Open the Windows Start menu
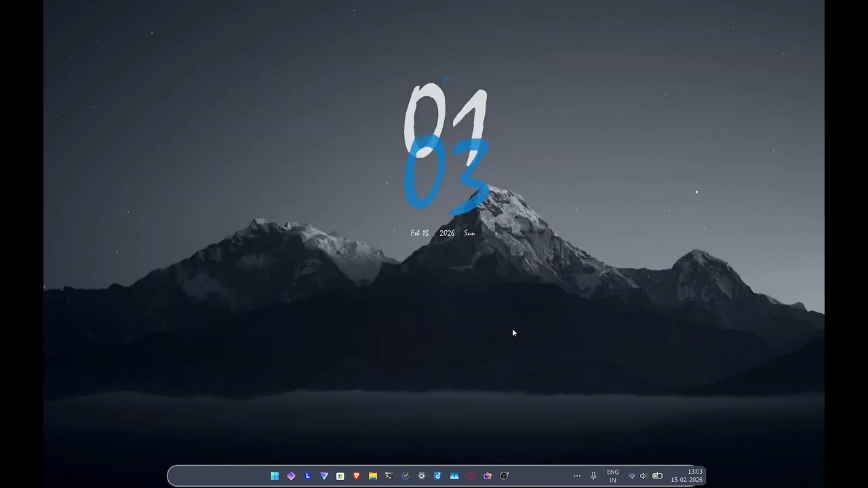 [x=275, y=476]
